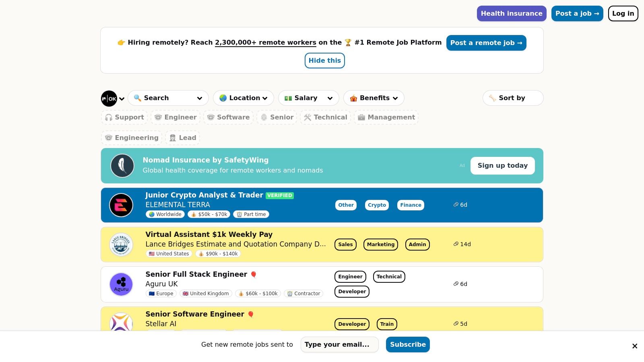Click the $90k - $140k salary badge

point(218,254)
